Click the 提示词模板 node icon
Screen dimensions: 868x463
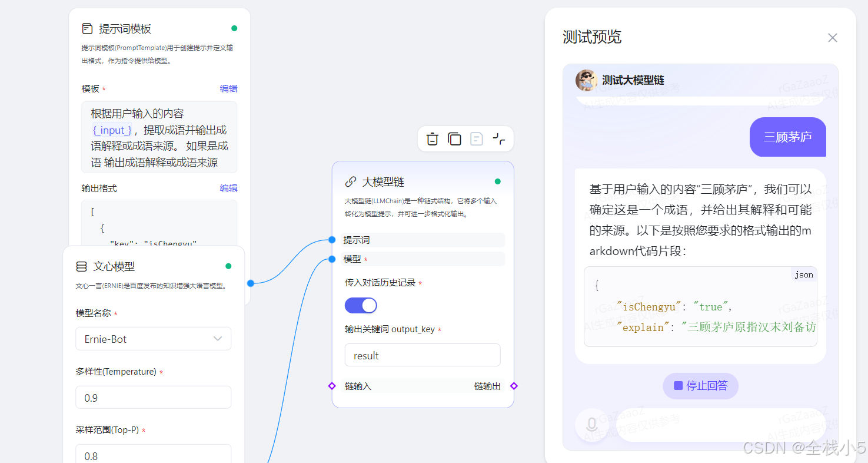[x=87, y=28]
